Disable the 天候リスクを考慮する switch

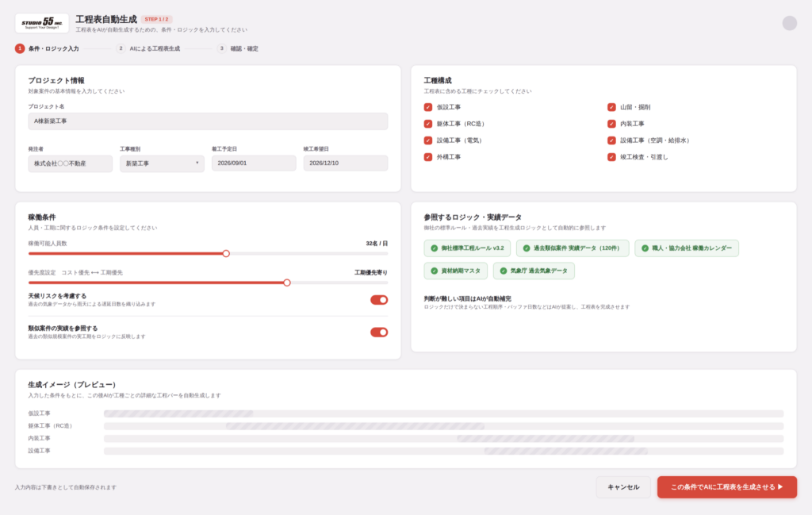(x=379, y=300)
